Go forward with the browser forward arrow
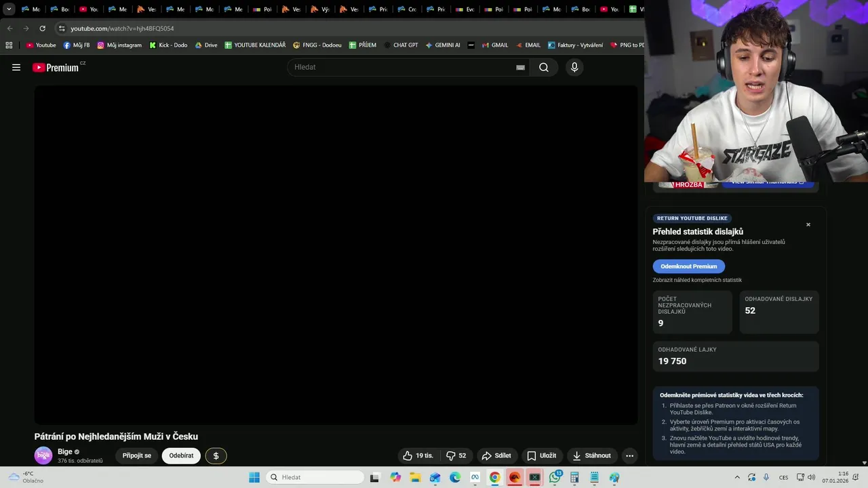868x488 pixels. click(26, 28)
